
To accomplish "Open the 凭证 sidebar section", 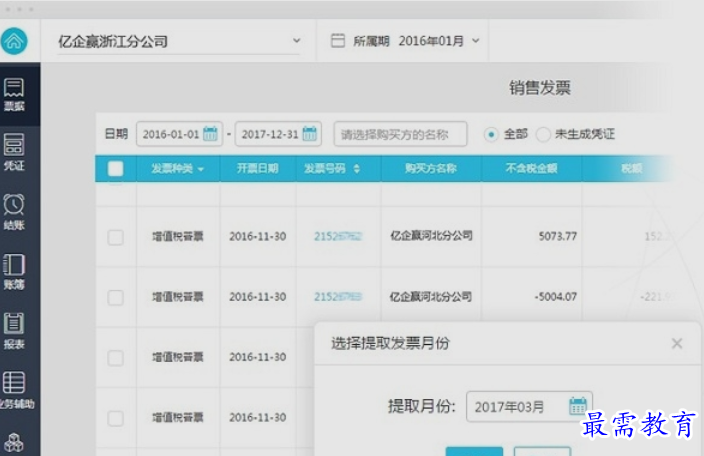I will [14, 152].
